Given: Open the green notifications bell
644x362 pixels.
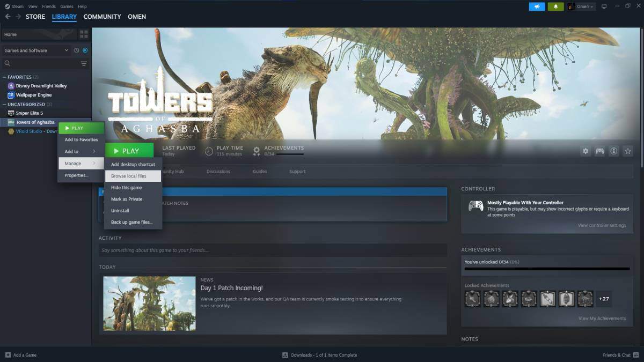Looking at the screenshot, I should (555, 6).
